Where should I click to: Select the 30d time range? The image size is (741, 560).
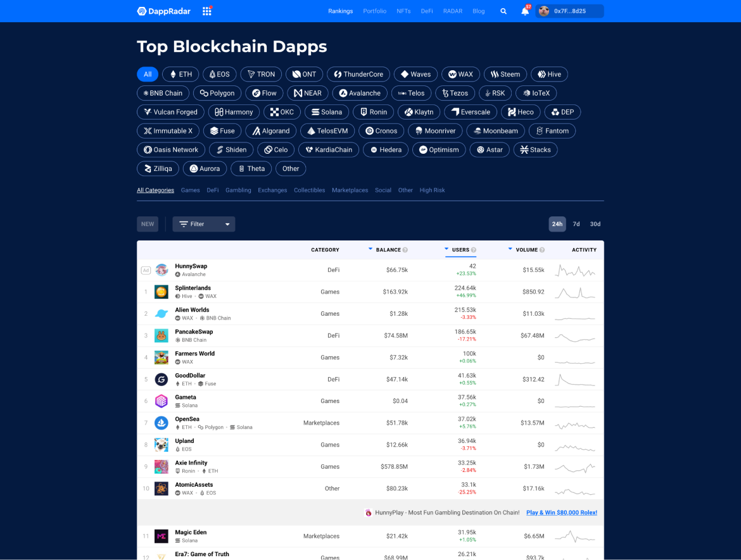595,224
